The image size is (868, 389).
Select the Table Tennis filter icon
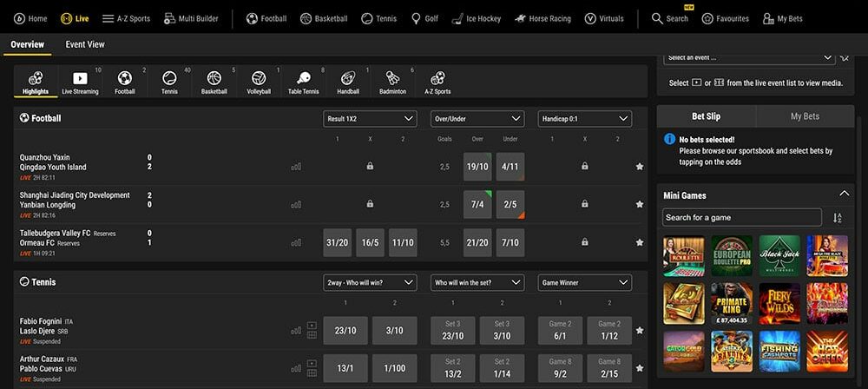tap(303, 82)
